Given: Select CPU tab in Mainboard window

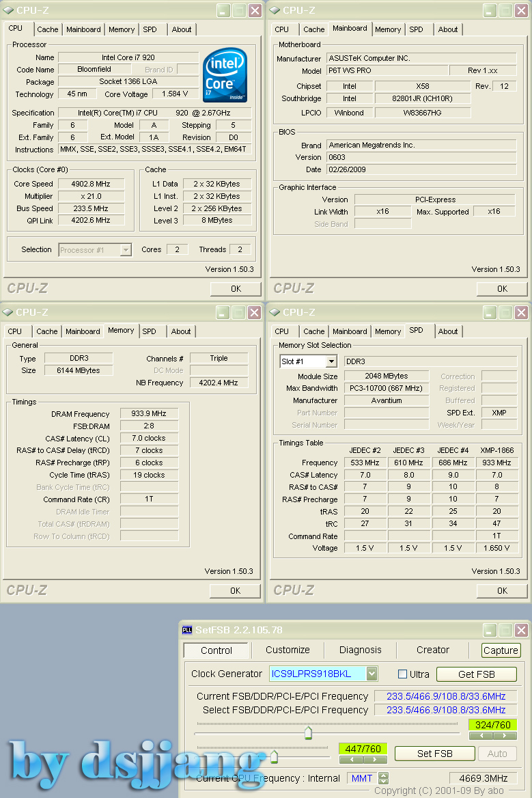Looking at the screenshot, I should [282, 29].
